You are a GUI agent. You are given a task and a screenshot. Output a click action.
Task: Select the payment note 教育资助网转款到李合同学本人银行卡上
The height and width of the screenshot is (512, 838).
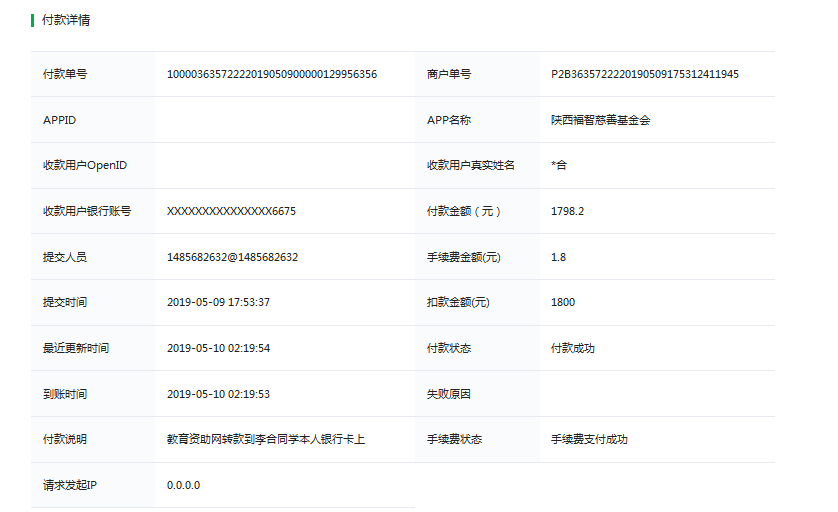(266, 439)
